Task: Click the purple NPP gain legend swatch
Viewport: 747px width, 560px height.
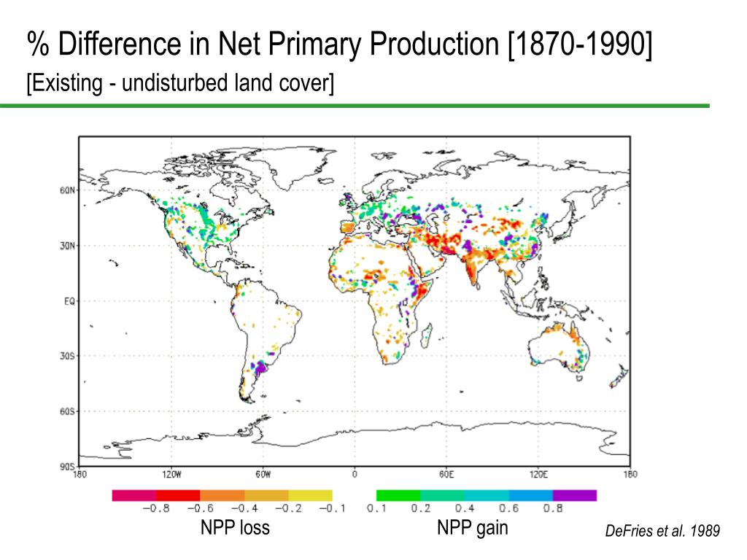Action: coord(575,495)
